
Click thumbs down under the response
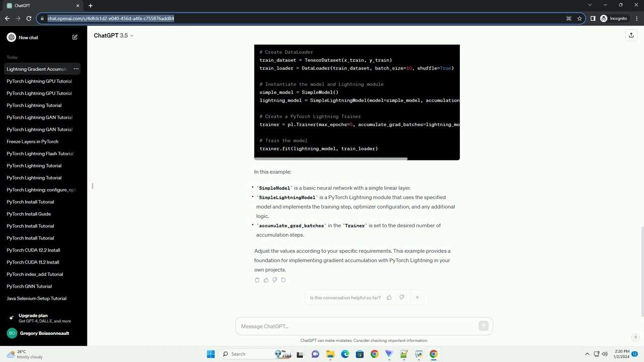pyautogui.click(x=274, y=280)
